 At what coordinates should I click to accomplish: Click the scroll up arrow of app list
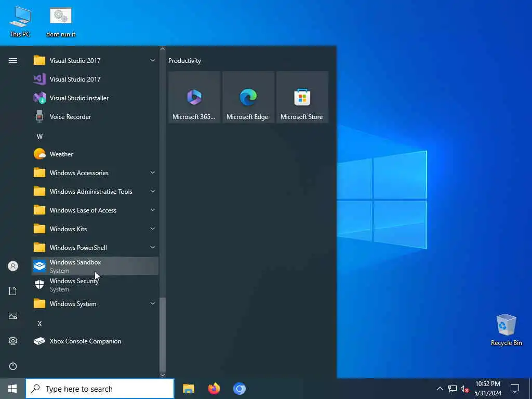point(163,49)
